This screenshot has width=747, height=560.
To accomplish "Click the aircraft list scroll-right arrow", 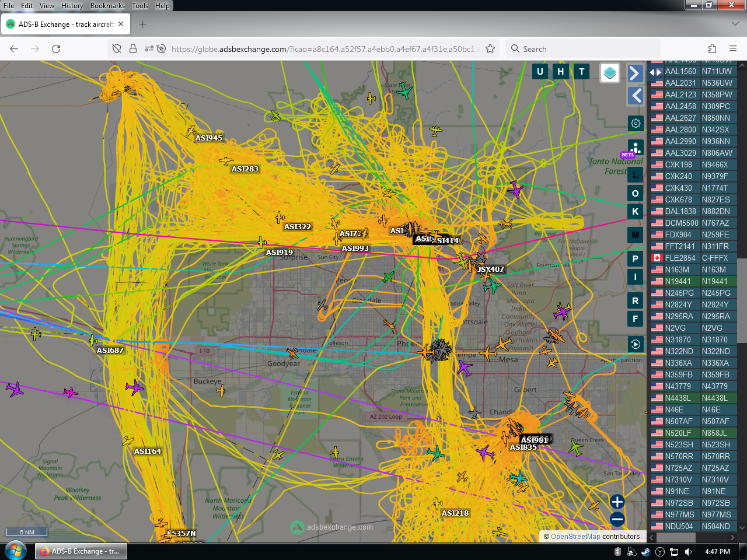I will pos(733,537).
